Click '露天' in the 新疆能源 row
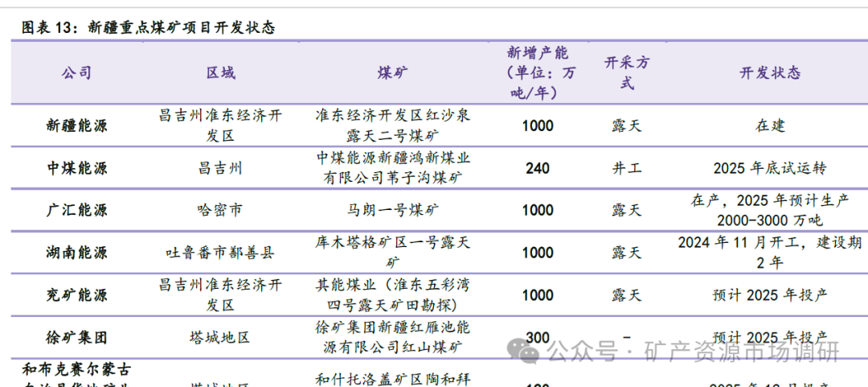The image size is (868, 387). [627, 126]
